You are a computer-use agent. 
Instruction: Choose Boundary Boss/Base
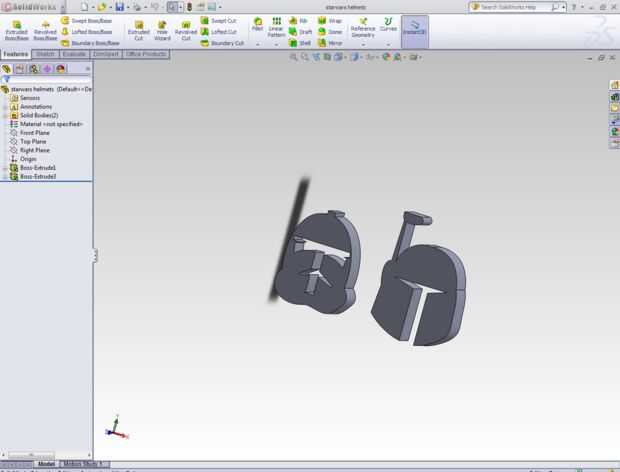(x=90, y=43)
